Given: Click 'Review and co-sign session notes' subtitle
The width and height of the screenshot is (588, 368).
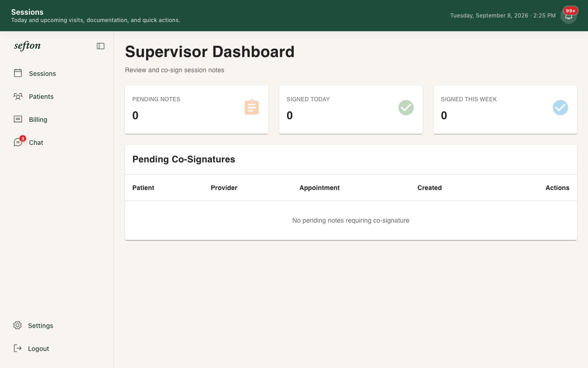Looking at the screenshot, I should pyautogui.click(x=175, y=70).
